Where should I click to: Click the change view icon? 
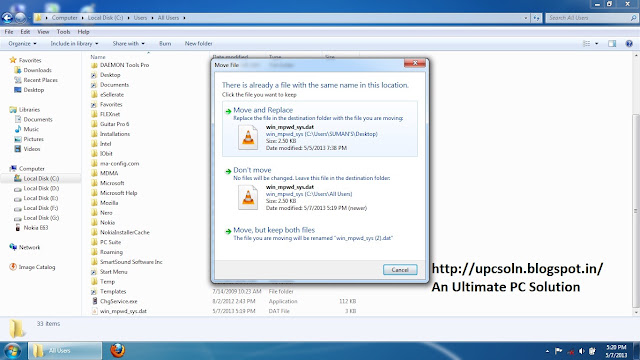(587, 44)
